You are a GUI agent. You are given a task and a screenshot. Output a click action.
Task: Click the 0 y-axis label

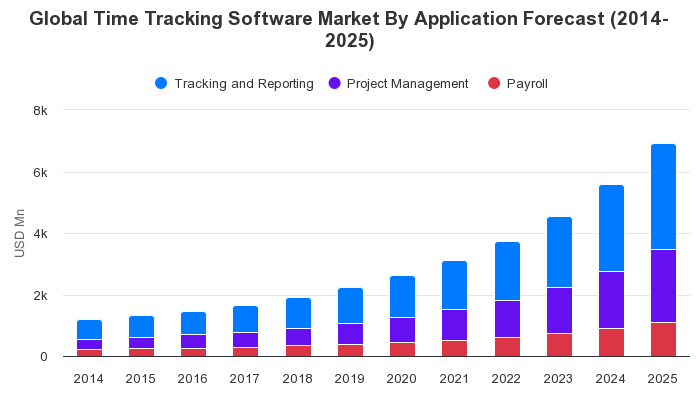pos(44,357)
